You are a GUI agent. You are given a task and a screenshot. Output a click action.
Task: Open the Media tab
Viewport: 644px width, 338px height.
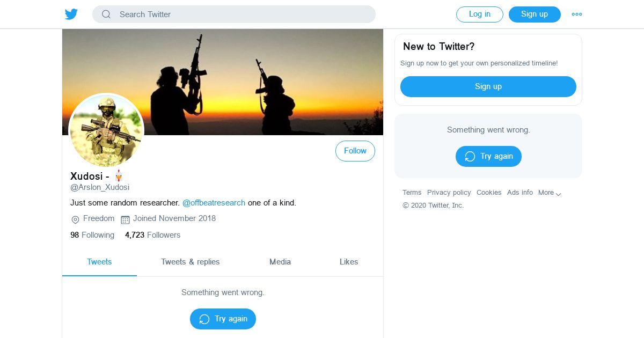[280, 262]
